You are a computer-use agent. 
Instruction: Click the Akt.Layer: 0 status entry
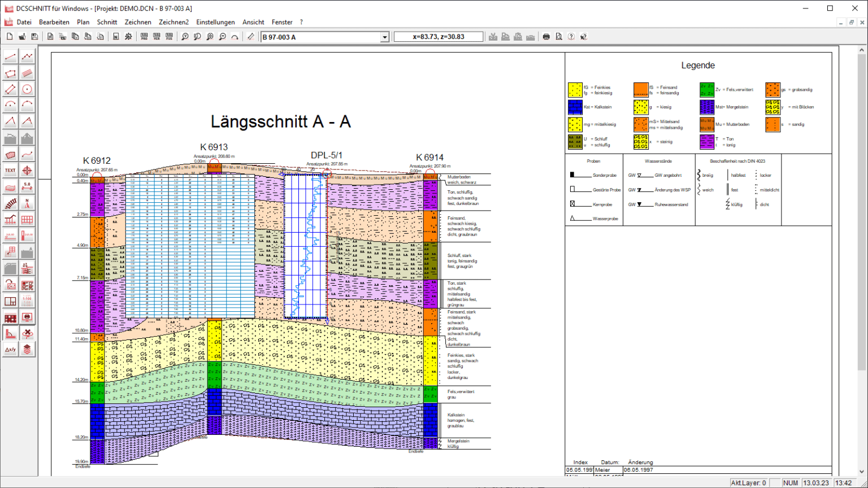[748, 483]
